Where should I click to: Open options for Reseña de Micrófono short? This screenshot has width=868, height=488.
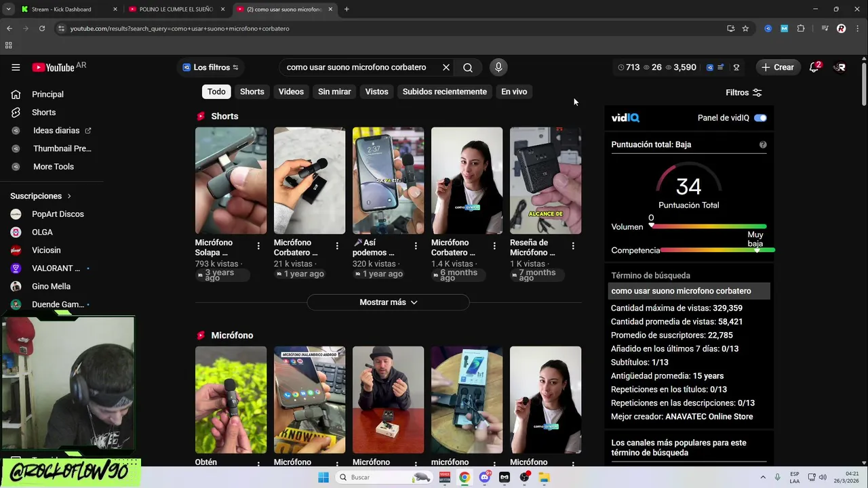tap(573, 246)
